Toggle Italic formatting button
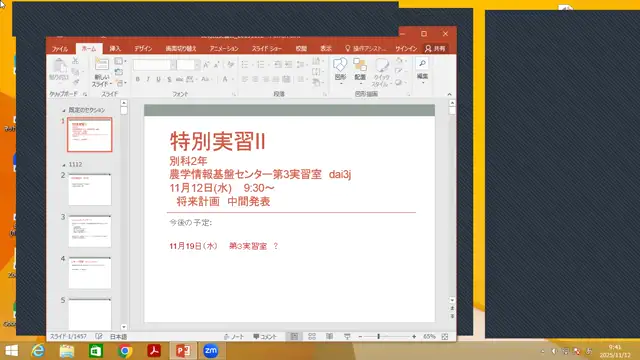640x360 pixels. pyautogui.click(x=148, y=79)
